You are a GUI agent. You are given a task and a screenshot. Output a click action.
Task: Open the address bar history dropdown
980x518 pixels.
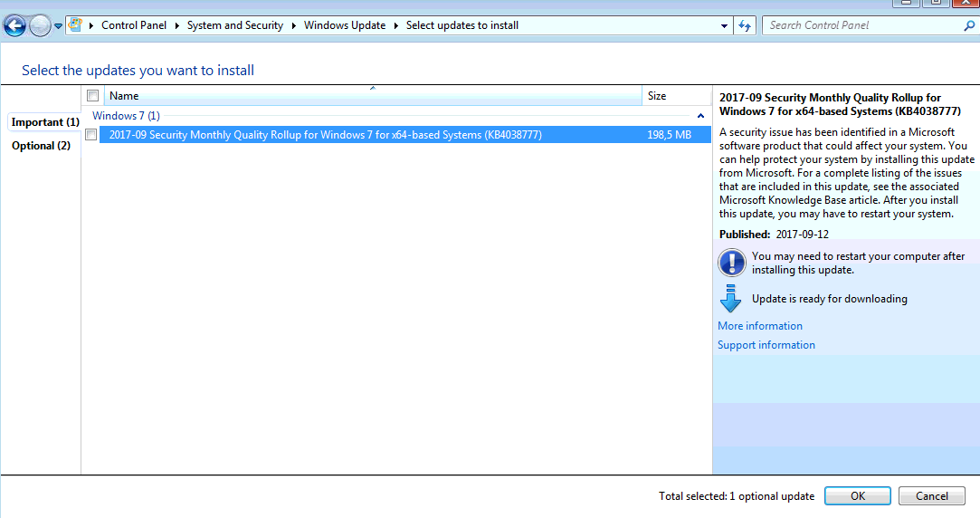click(x=725, y=25)
